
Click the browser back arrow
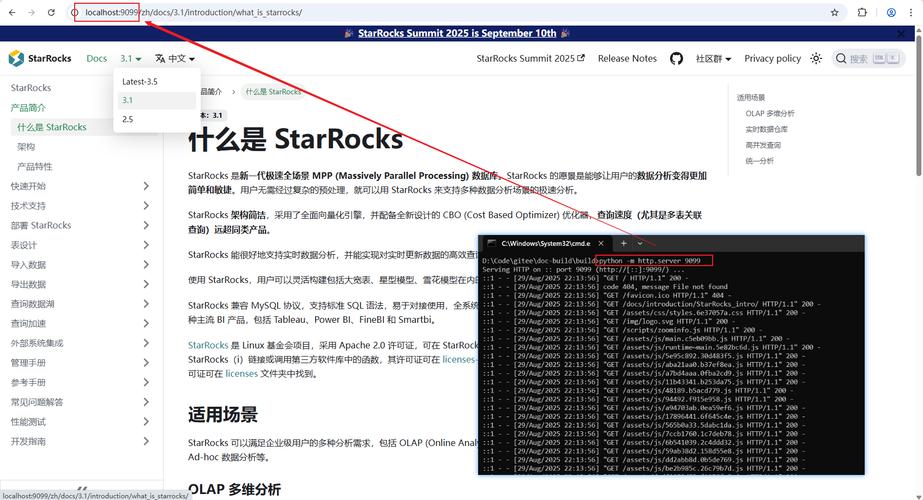[12, 12]
